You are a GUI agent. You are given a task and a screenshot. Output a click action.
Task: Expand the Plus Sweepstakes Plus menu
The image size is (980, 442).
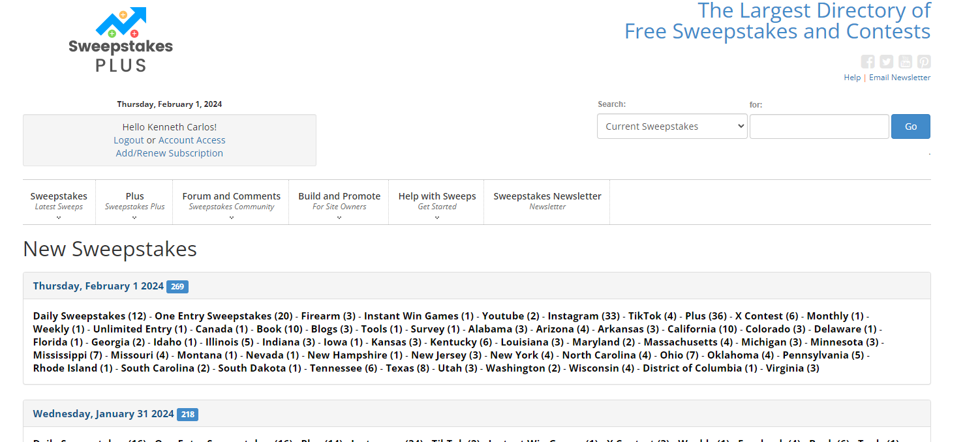134,201
